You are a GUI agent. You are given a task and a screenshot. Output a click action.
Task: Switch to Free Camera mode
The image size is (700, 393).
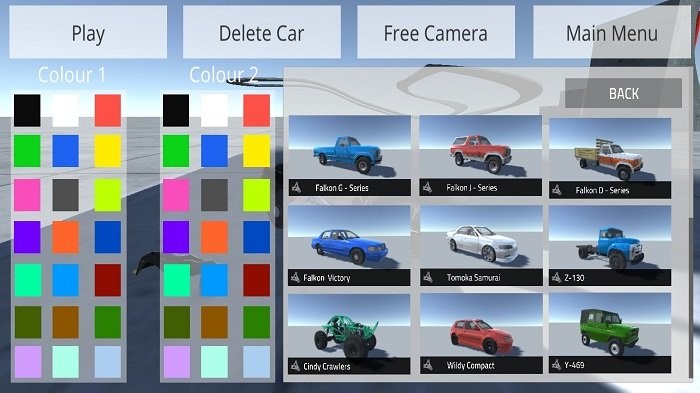click(436, 32)
